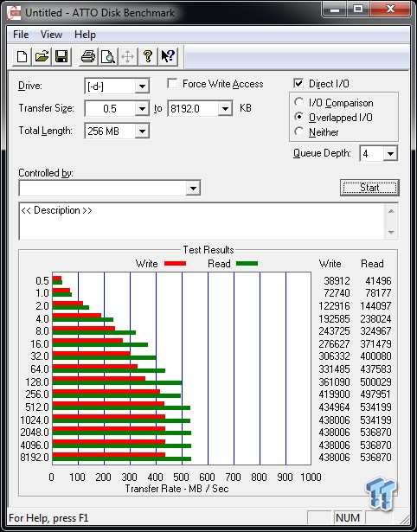Screen dimensions: 417x532
Task: Click the write value 38912
Action: point(337,280)
